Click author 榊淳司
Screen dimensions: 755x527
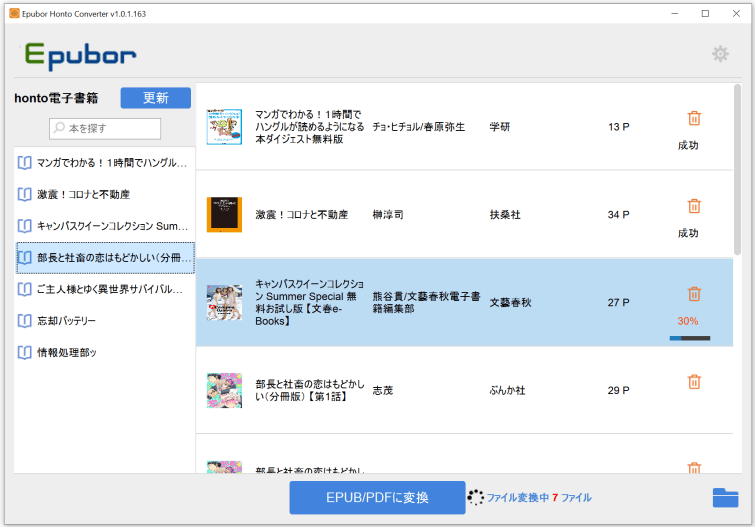pyautogui.click(x=388, y=214)
